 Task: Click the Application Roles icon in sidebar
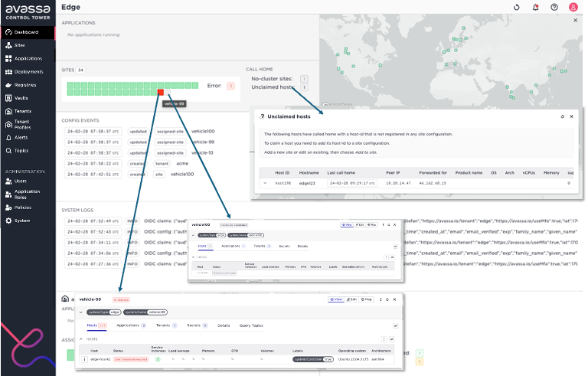click(8, 195)
